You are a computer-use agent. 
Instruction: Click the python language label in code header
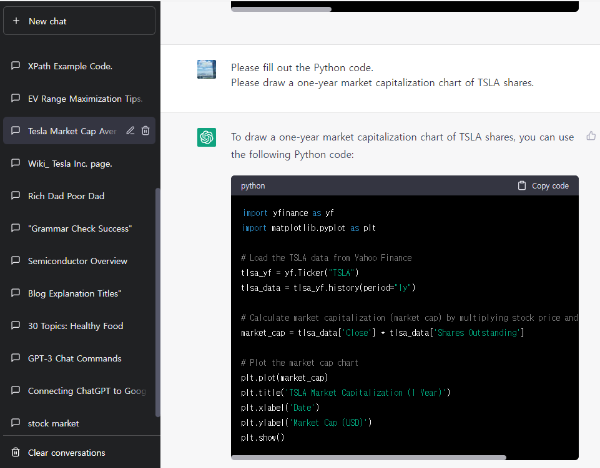coord(253,186)
